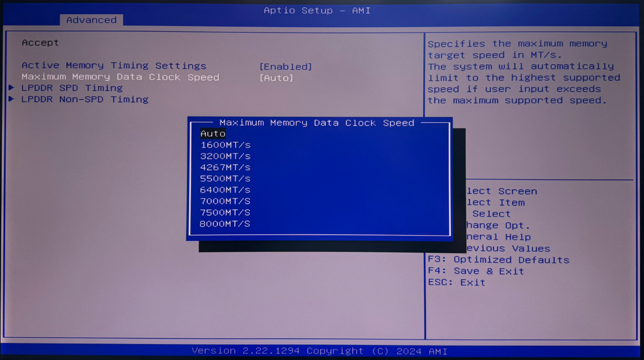Click the Change Opt. key hint

(498, 225)
